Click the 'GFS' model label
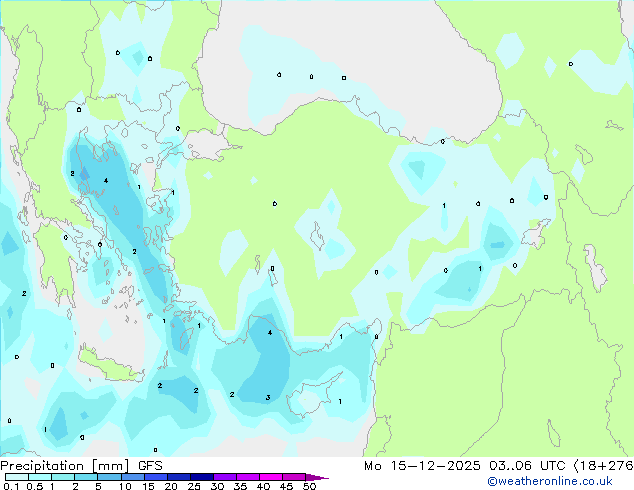Viewport: 634px width, 490px height. [150, 466]
